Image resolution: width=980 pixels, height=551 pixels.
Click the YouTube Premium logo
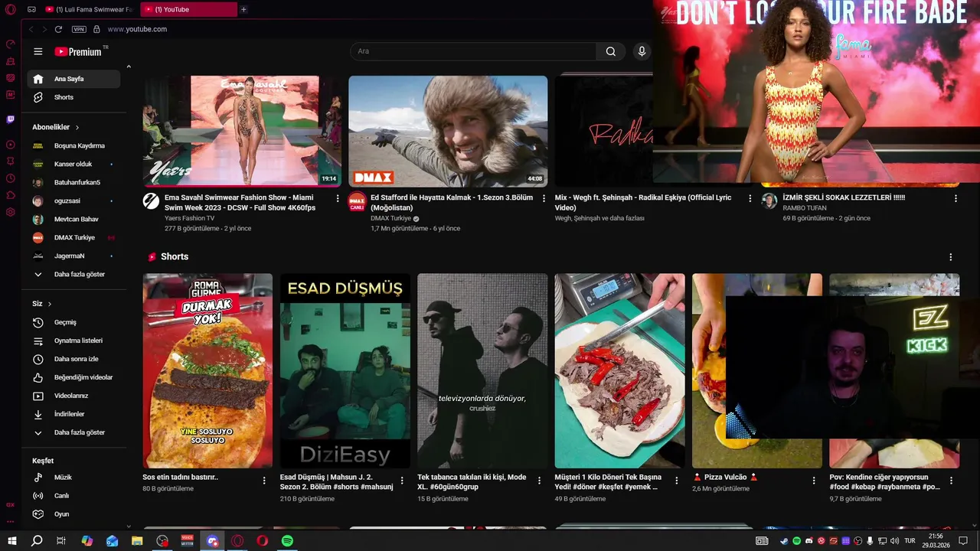pos(80,51)
